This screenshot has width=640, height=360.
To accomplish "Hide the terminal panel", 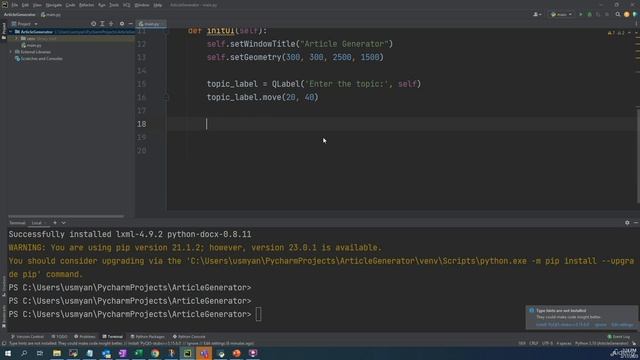I will [636, 223].
